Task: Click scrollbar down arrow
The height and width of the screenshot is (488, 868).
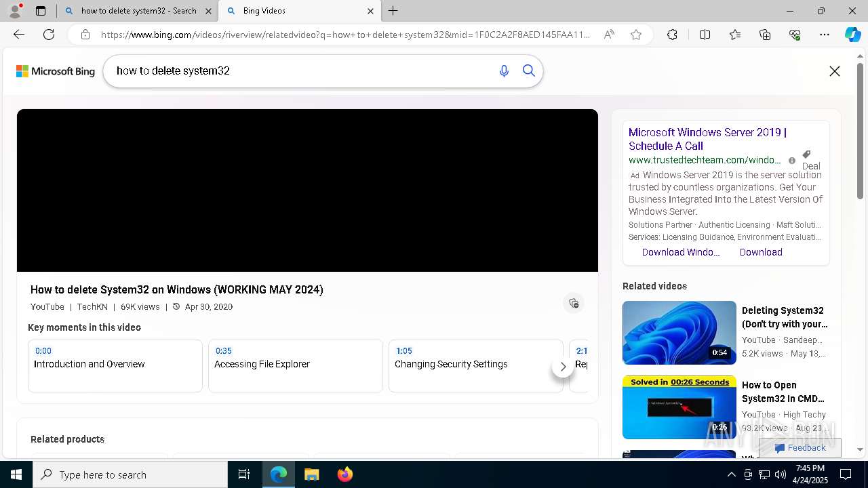Action: 860,449
